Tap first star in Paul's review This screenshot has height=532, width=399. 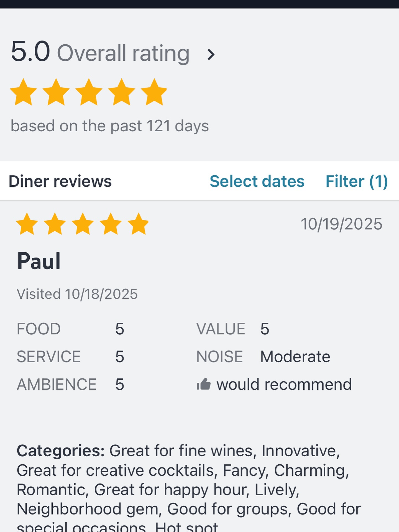click(x=27, y=224)
